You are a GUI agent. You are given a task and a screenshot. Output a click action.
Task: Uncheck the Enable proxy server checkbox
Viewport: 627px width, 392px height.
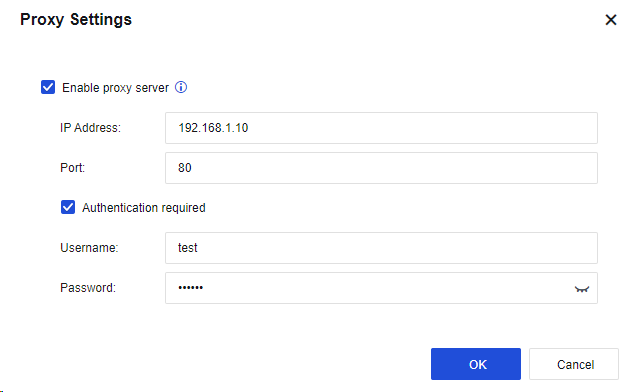pos(48,87)
